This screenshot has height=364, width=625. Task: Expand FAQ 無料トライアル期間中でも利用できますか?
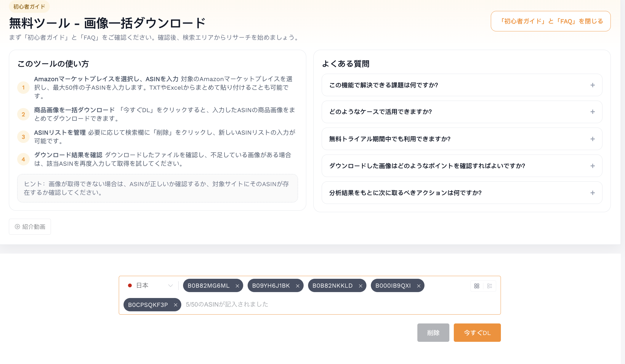tap(462, 139)
